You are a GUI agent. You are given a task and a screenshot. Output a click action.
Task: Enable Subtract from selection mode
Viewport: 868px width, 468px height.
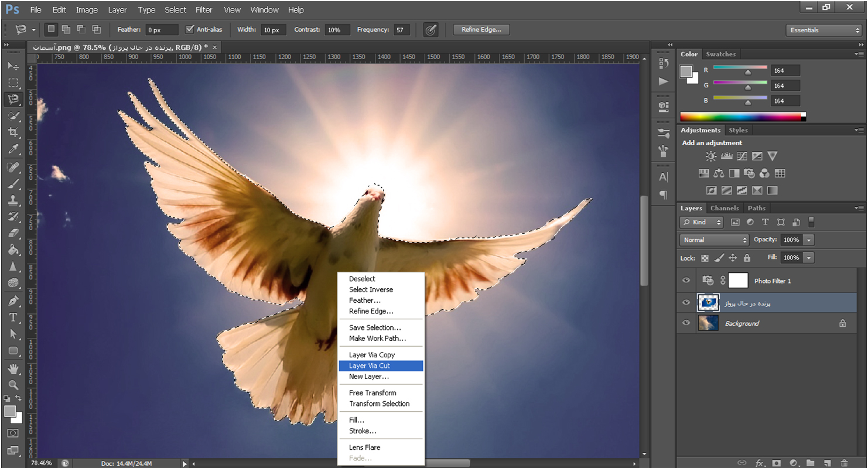pyautogui.click(x=81, y=29)
